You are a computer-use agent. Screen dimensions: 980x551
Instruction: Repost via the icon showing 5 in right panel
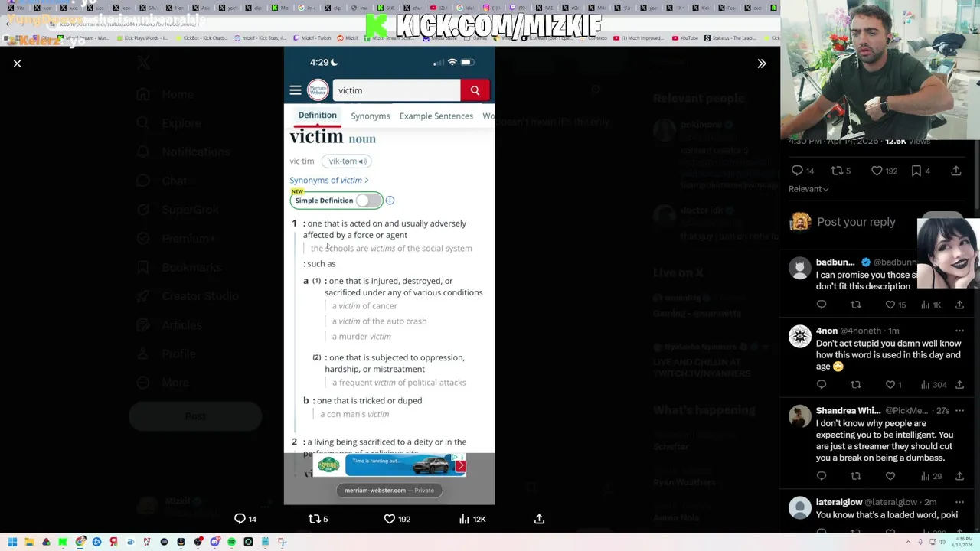(x=841, y=171)
